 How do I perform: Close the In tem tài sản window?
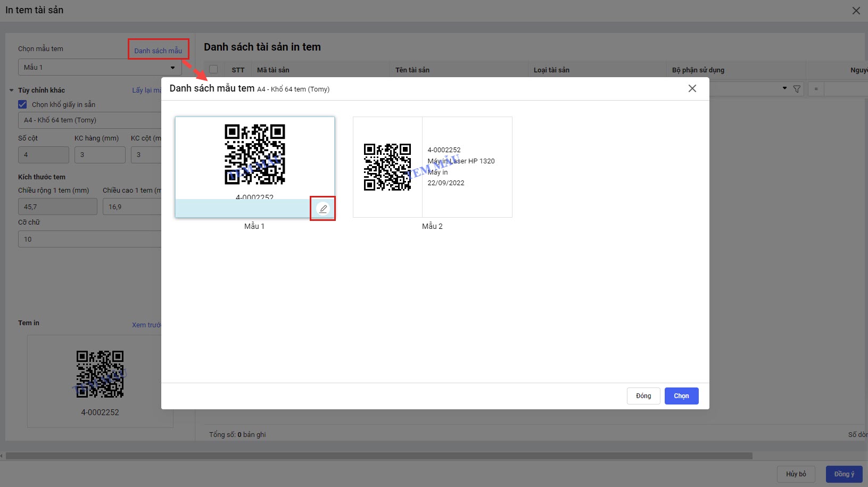856,11
